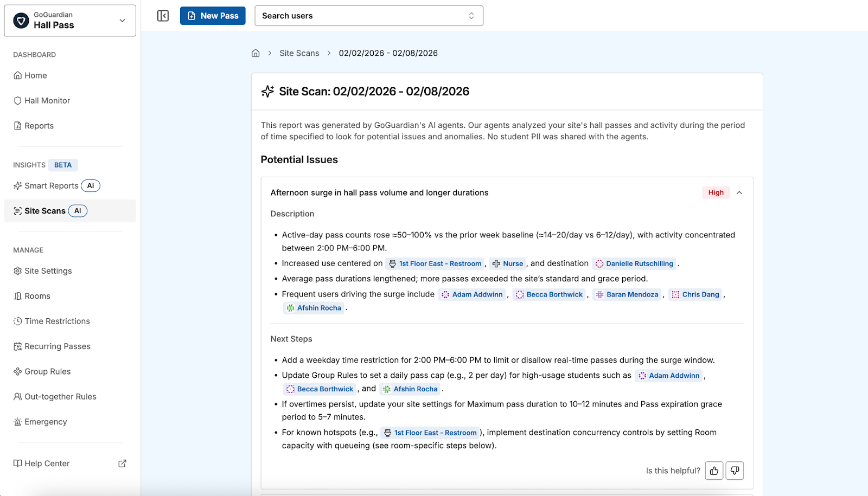The width and height of the screenshot is (868, 496).
Task: Click the Rooms book icon
Action: click(18, 296)
